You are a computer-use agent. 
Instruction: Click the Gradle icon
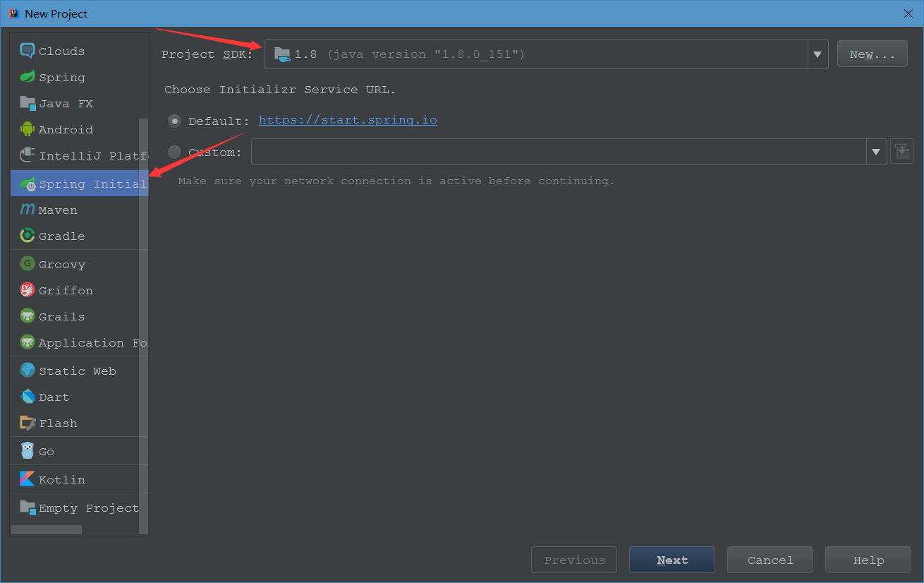point(28,236)
